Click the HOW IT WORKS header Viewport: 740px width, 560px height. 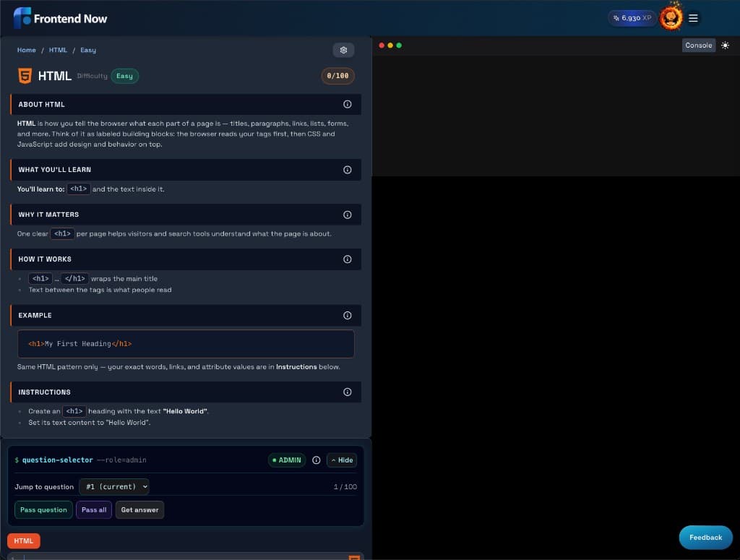click(x=186, y=259)
